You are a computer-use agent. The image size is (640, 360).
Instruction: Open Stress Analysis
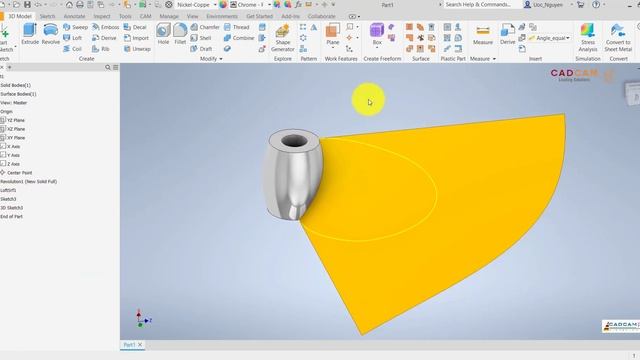(x=588, y=38)
